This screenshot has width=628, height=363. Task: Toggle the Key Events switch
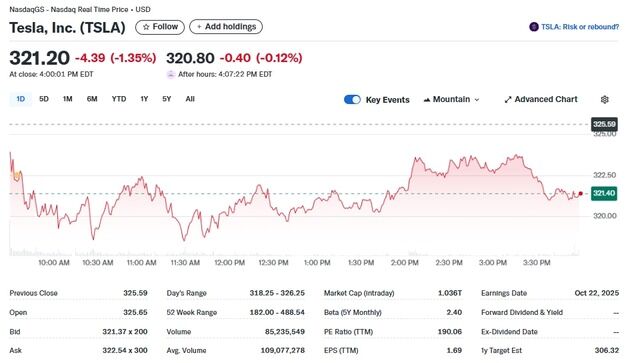click(x=352, y=99)
